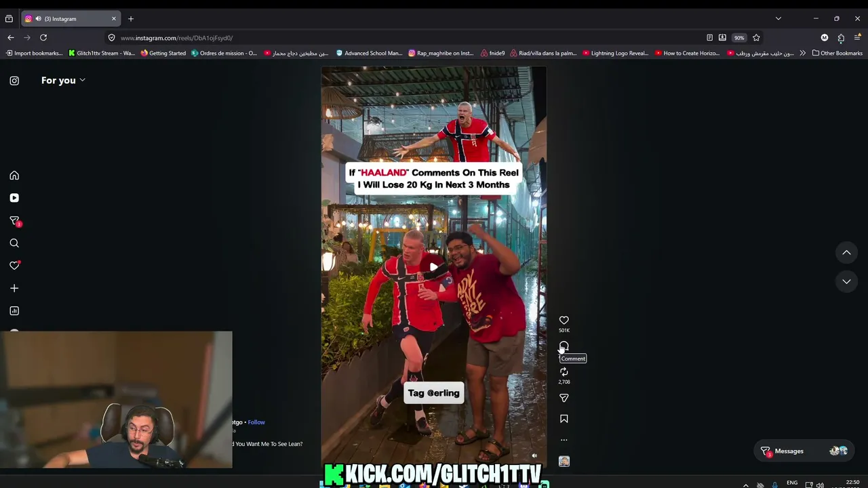Screen dimensions: 868x488
Task: View site tracking protection shield
Action: point(112,38)
